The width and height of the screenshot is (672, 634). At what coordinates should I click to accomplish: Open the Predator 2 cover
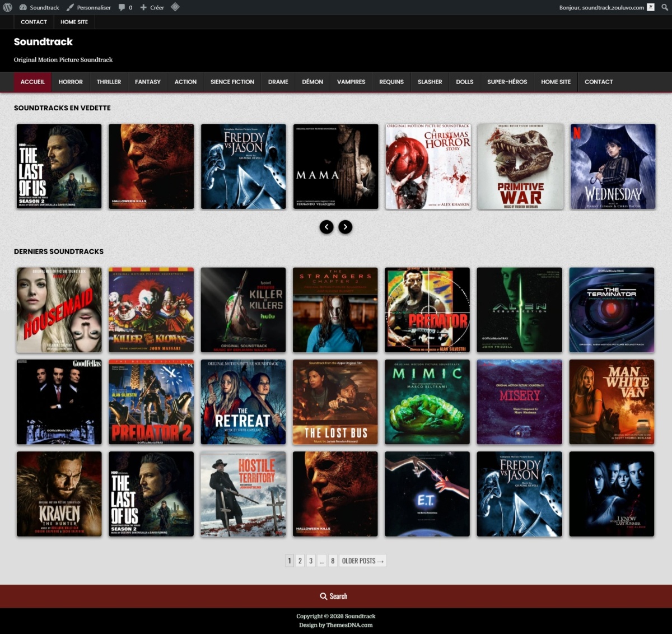tap(151, 402)
